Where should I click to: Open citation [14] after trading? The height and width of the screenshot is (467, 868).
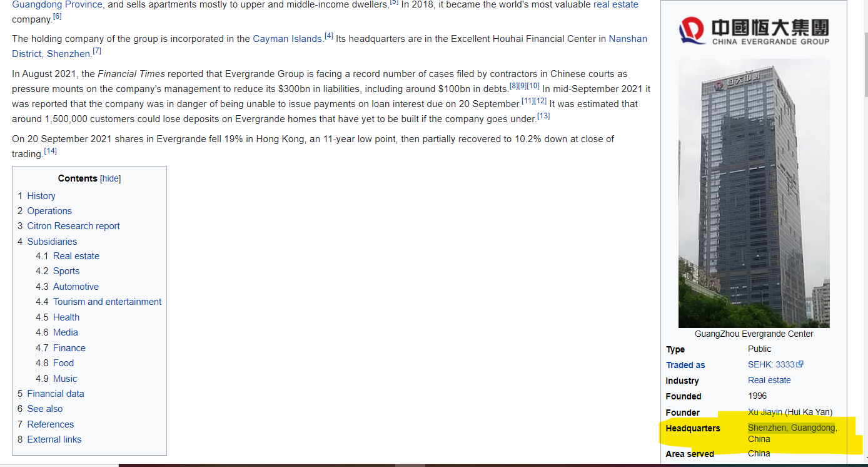[x=50, y=151]
